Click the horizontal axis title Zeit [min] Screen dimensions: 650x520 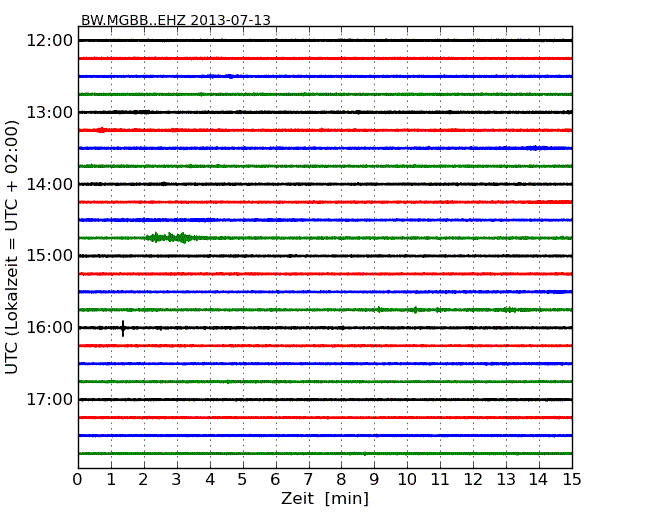[325, 498]
